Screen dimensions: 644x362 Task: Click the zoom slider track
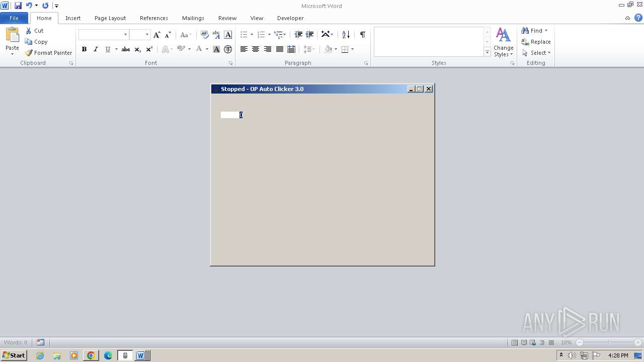tap(608, 342)
